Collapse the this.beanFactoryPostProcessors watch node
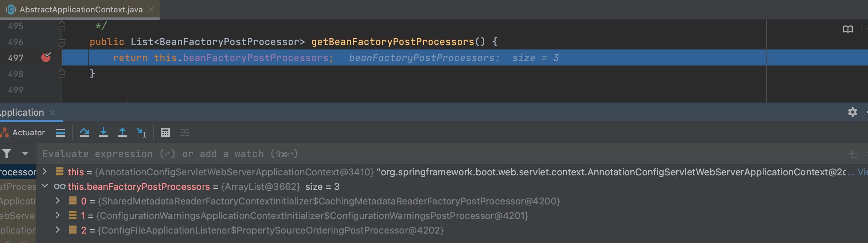Screen dimensions: 868x243 [x=45, y=186]
